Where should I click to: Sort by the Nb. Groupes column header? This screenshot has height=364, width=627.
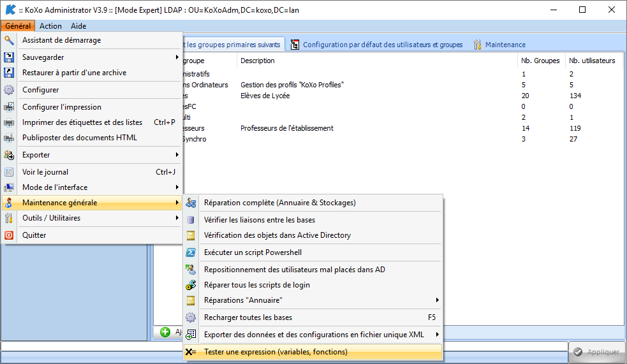540,61
